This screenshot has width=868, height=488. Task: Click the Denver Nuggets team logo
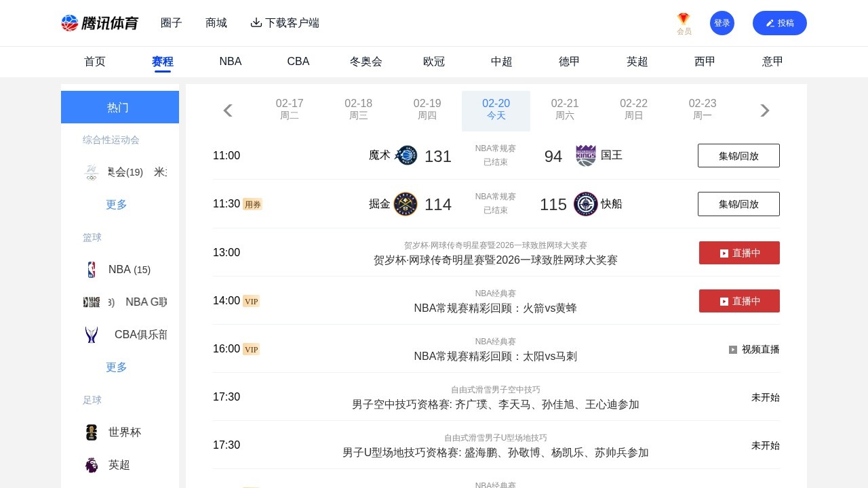pos(406,204)
